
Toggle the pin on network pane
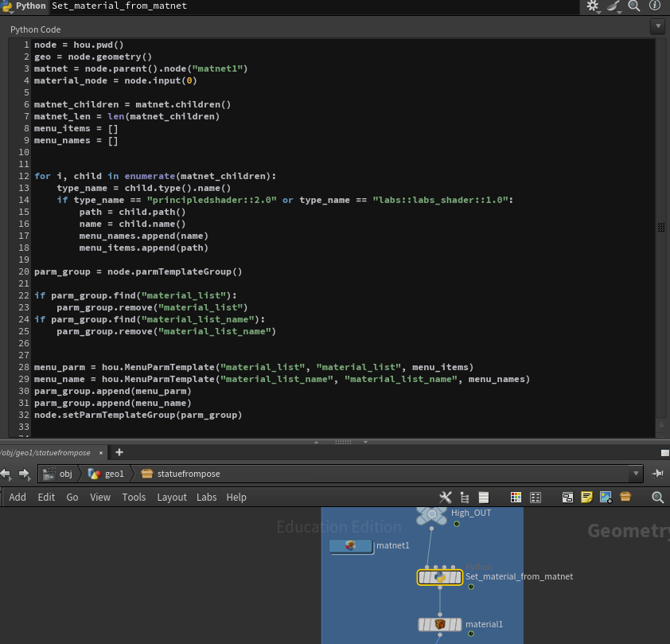(658, 474)
